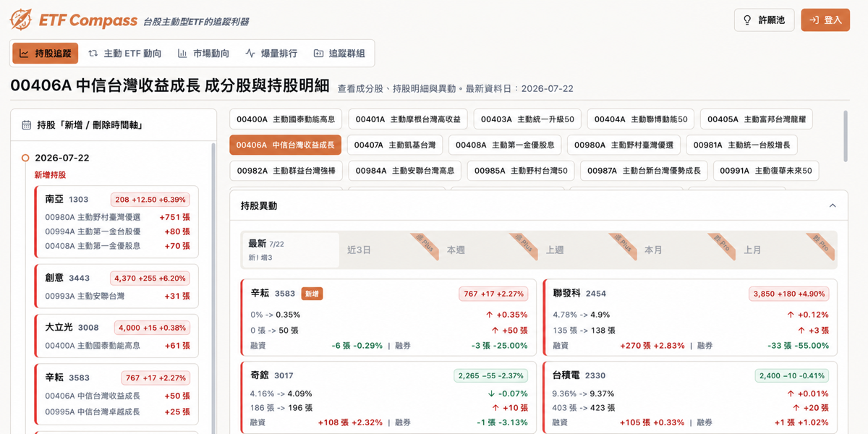Screen dimensions: 868x434
Task: Collapse the 持股異動 panel chevron
Action: [833, 205]
